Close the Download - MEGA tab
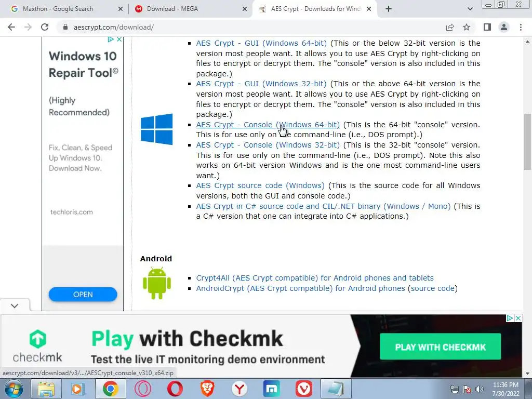Image resolution: width=532 pixels, height=399 pixels. (x=245, y=9)
